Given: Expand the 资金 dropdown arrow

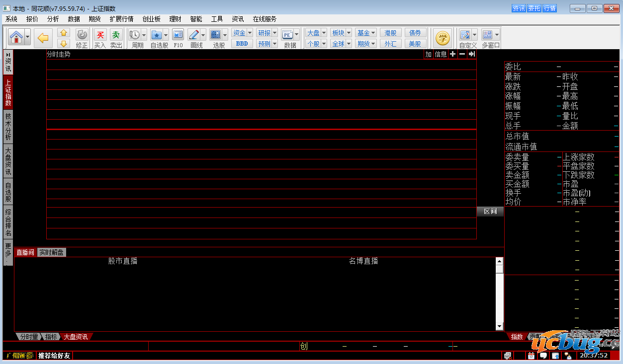Looking at the screenshot, I should [250, 33].
